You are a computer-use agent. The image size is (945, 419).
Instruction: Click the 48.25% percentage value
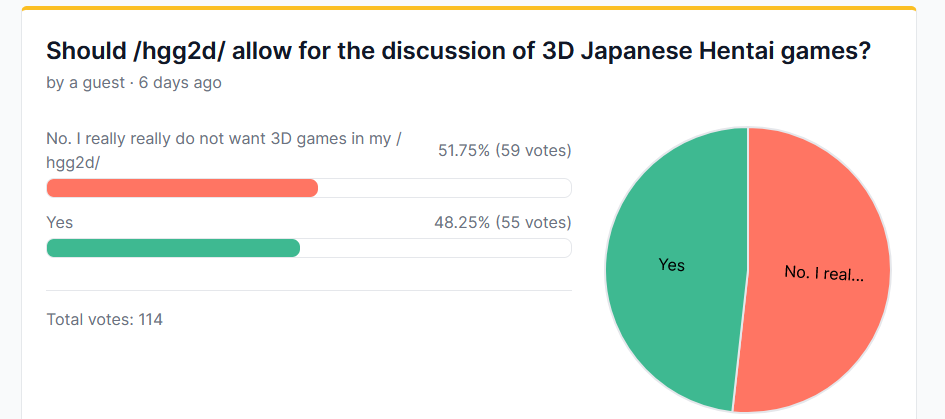pos(462,222)
